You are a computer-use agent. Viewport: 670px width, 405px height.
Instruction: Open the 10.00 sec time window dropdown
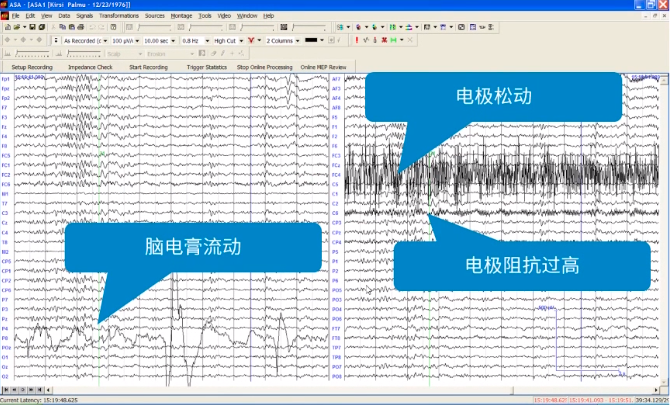(173, 41)
